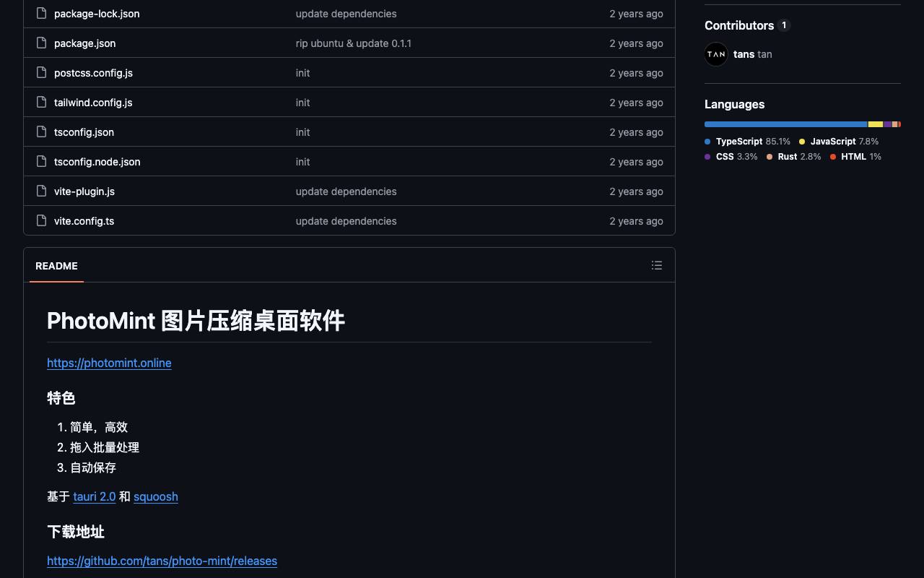Click the list item "拖入批量处理"
Image resolution: width=924 pixels, height=578 pixels.
[x=105, y=447]
